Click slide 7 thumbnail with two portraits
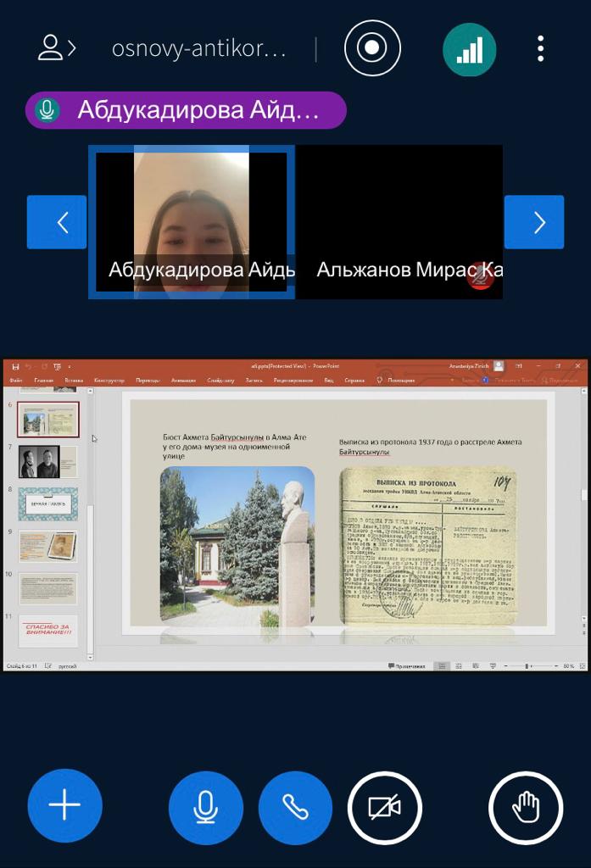Viewport: 591px width, 868px height. [47, 462]
